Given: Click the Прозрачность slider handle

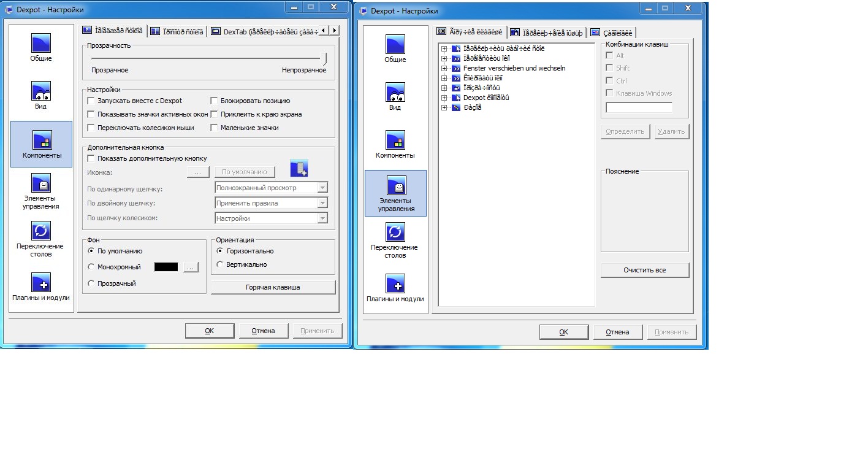Looking at the screenshot, I should 324,59.
